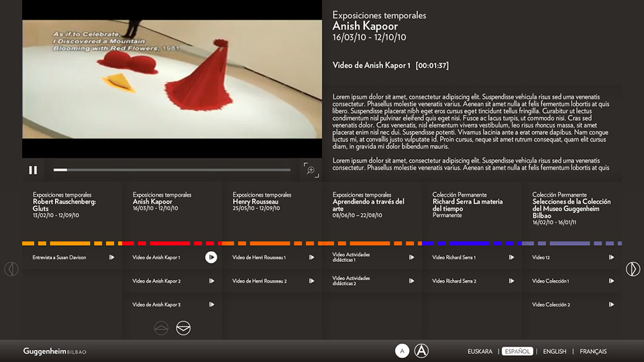
Task: Switch language to English
Action: point(555,352)
